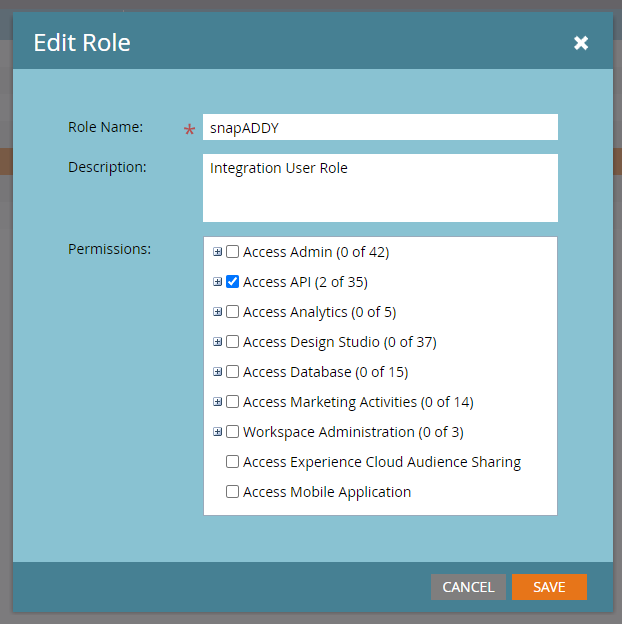Save the role with SAVE button
The width and height of the screenshot is (622, 624).
(x=549, y=587)
